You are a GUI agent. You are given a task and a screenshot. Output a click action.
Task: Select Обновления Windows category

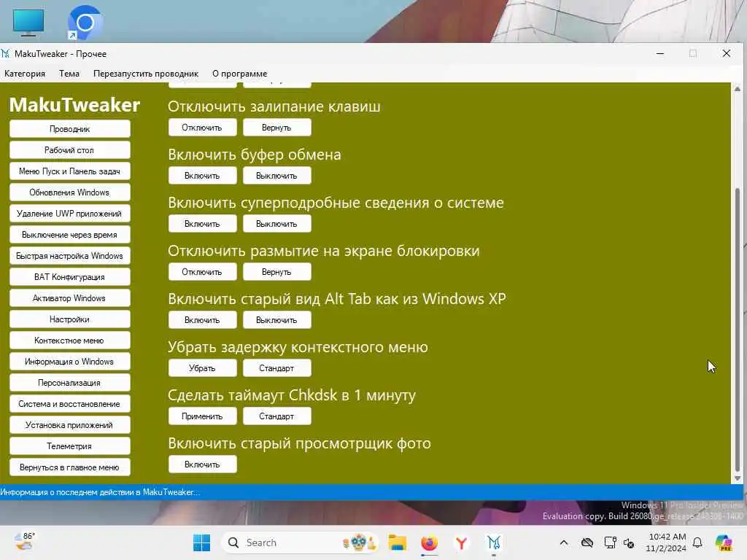pyautogui.click(x=69, y=192)
